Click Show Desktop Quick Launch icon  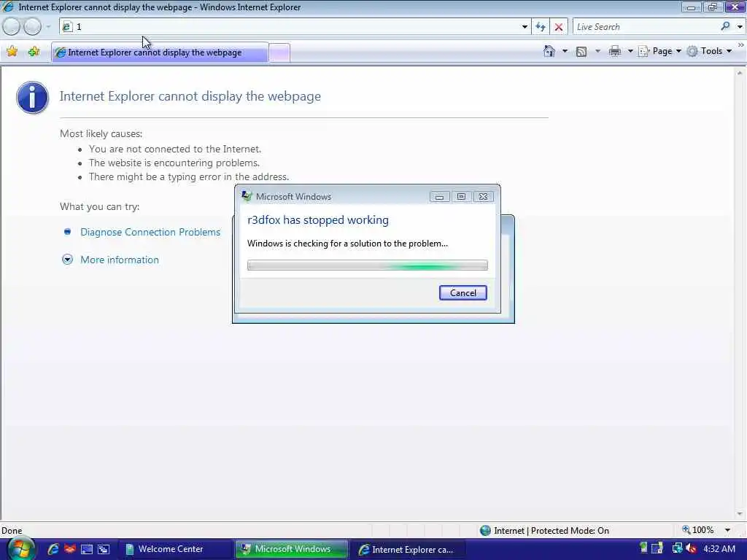tap(87, 550)
